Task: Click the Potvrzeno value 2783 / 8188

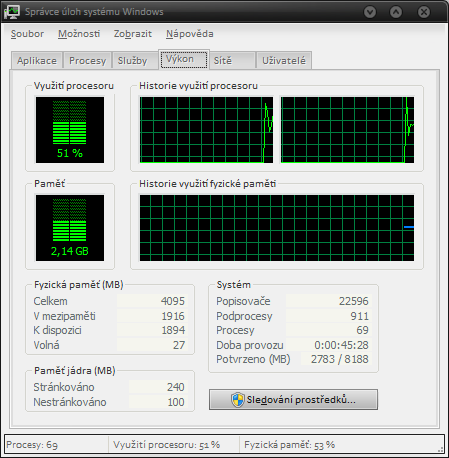Action: (x=340, y=359)
